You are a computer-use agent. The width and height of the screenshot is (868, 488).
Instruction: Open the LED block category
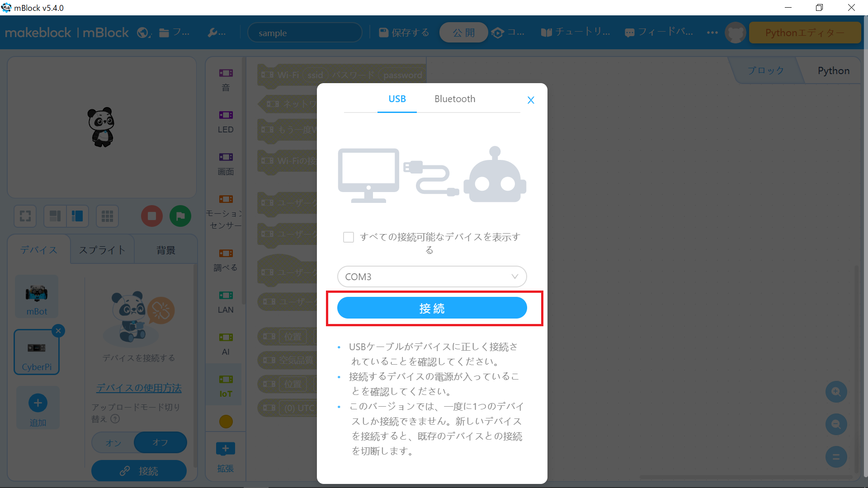[225, 121]
